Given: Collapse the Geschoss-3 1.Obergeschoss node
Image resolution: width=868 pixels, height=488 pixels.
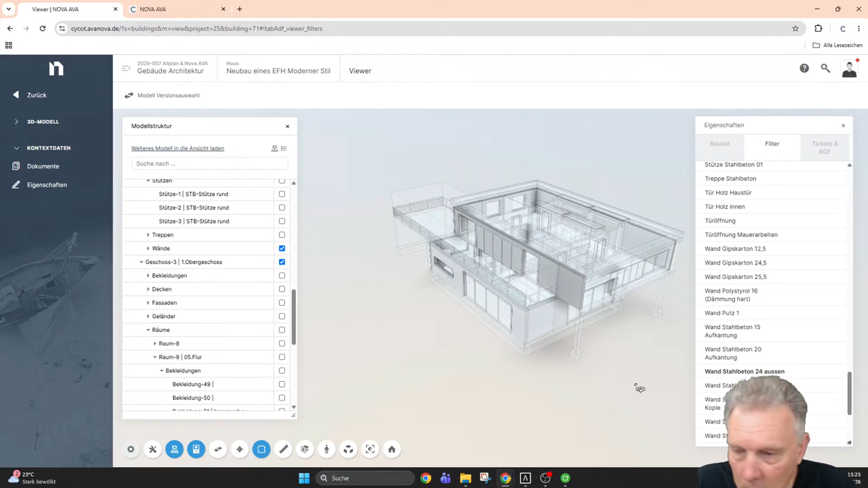Looking at the screenshot, I should click(x=142, y=262).
